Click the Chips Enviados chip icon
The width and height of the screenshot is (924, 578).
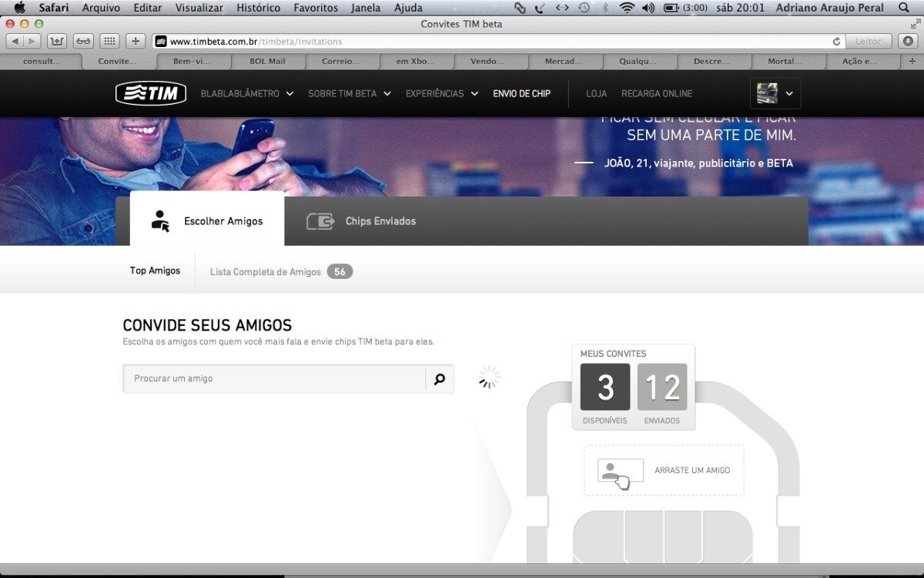click(x=320, y=221)
